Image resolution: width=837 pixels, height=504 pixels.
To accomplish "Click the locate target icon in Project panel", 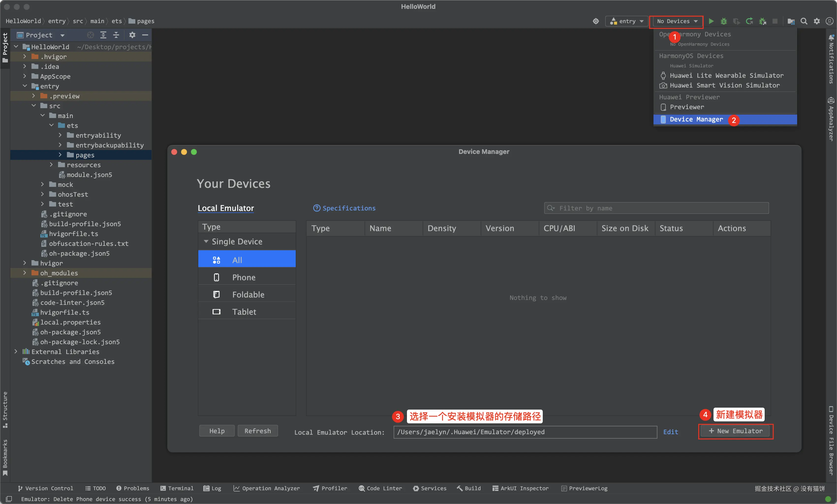I will tap(90, 35).
